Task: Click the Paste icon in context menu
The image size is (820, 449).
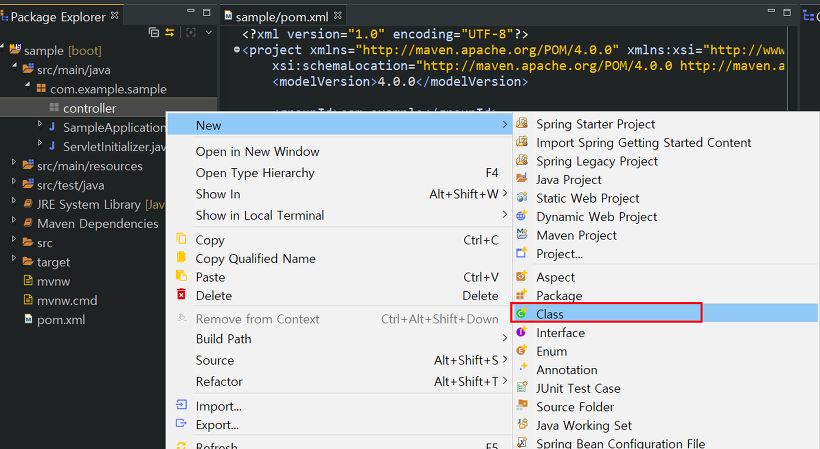Action: pyautogui.click(x=181, y=276)
